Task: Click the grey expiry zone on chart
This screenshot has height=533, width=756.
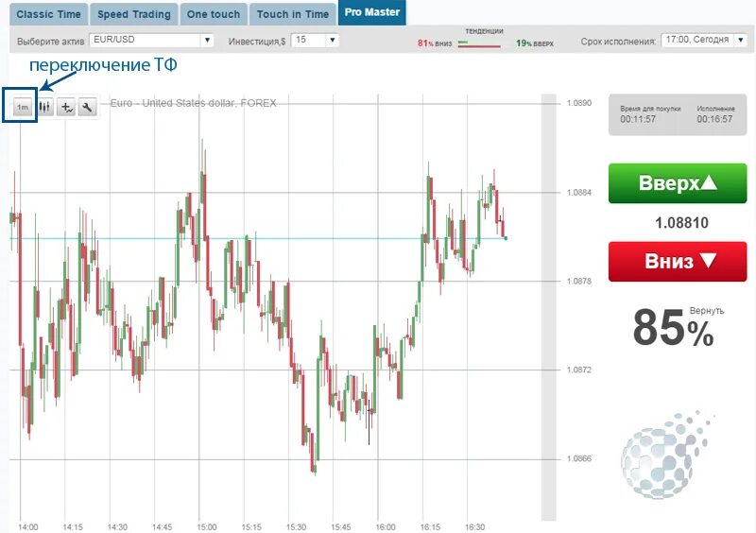Action: (549, 307)
